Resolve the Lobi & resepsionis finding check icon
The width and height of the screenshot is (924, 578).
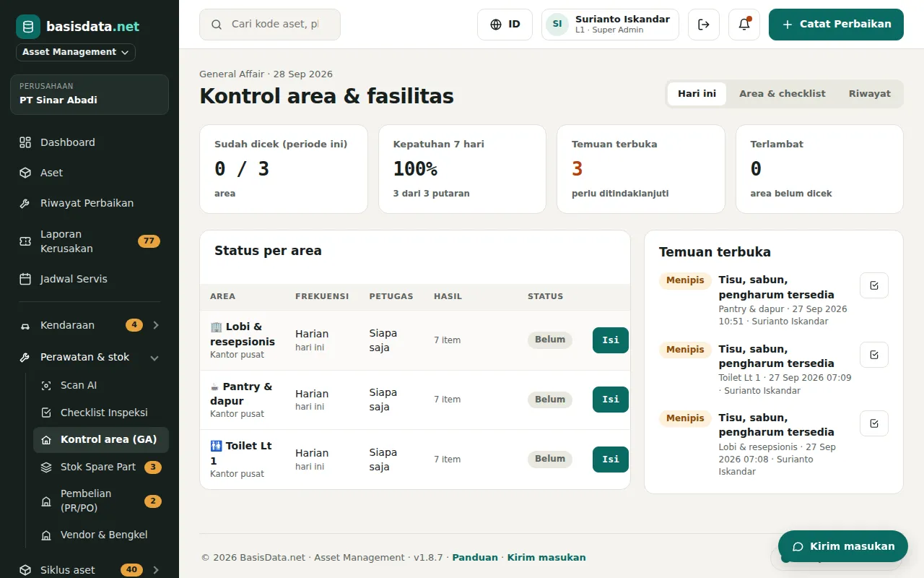[874, 423]
